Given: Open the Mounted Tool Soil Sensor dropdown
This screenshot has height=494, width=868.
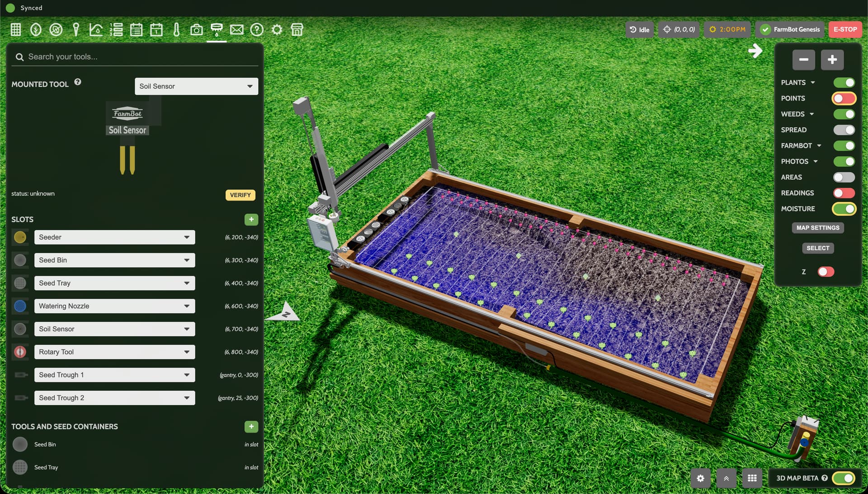Looking at the screenshot, I should [x=196, y=86].
